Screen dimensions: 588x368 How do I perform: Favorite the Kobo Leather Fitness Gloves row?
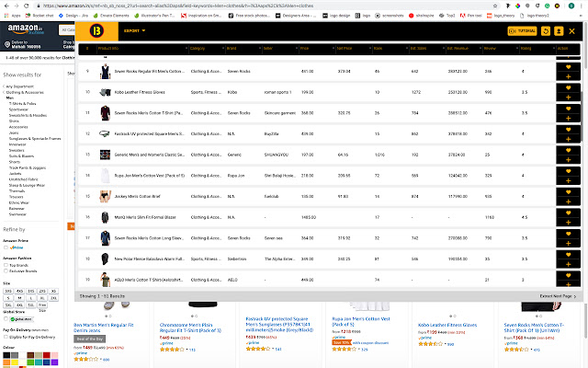click(x=568, y=88)
